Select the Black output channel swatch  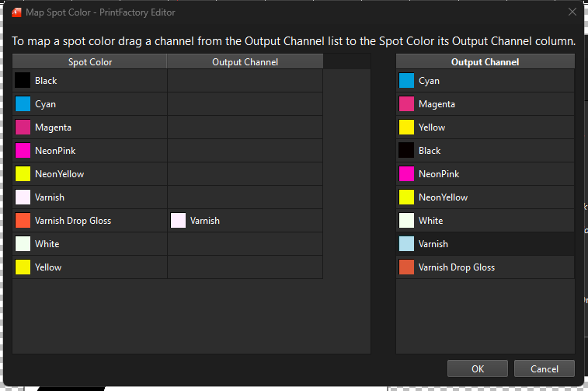pyautogui.click(x=406, y=151)
